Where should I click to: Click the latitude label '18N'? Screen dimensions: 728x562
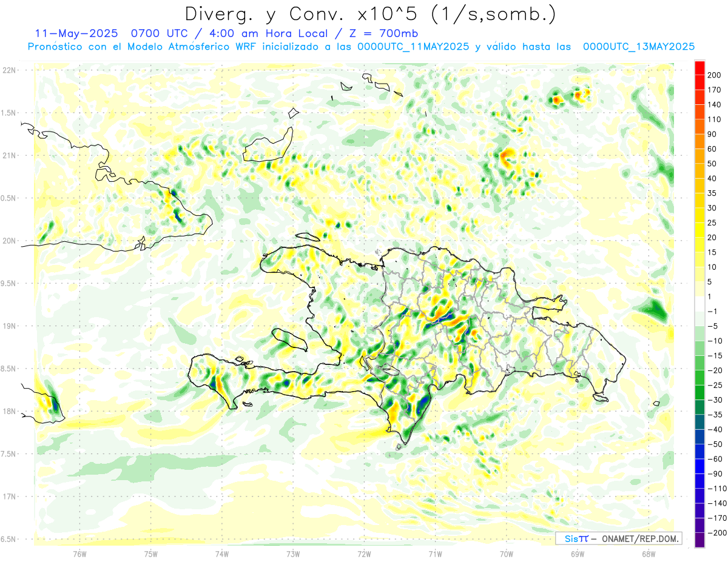(x=9, y=411)
